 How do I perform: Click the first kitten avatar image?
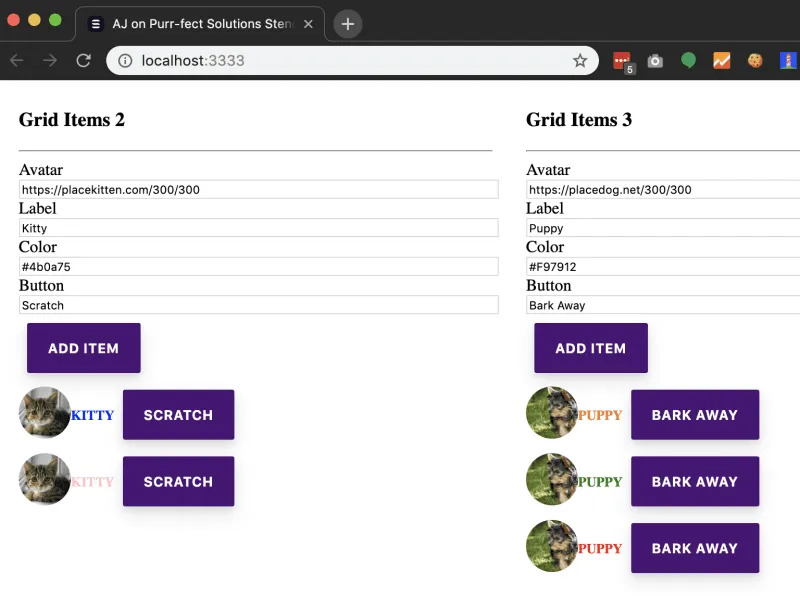point(44,413)
